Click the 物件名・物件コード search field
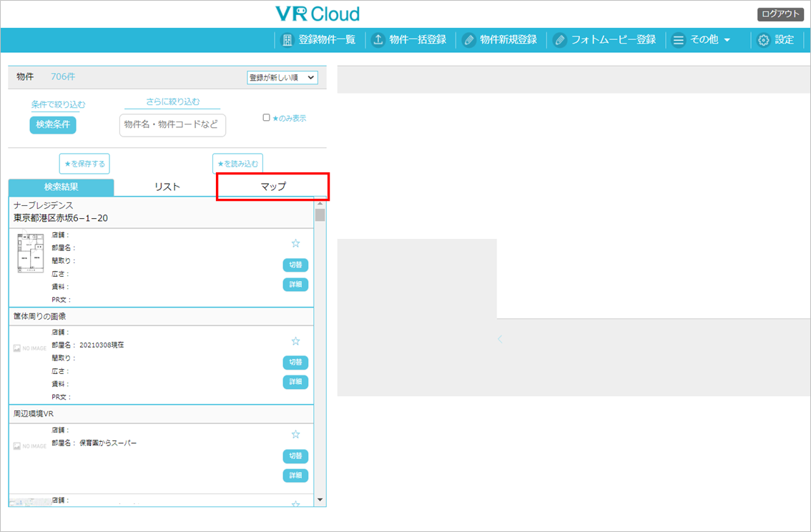Viewport: 811px width, 532px height. click(x=172, y=124)
